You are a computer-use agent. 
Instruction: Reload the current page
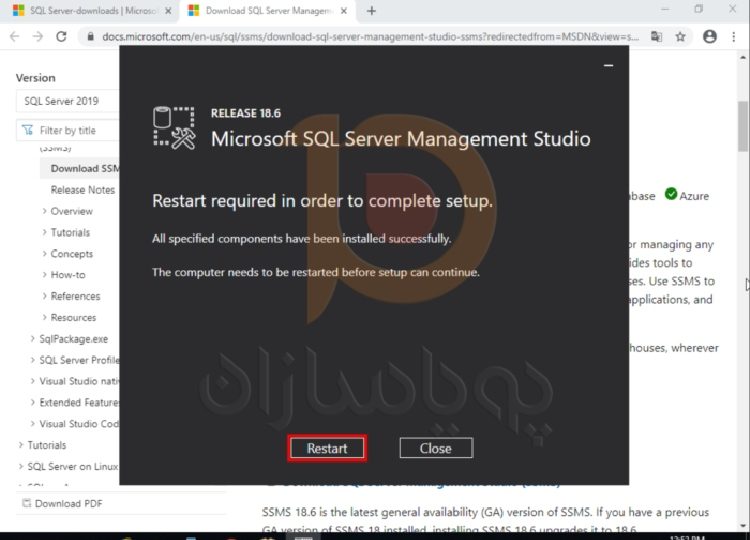(x=61, y=36)
